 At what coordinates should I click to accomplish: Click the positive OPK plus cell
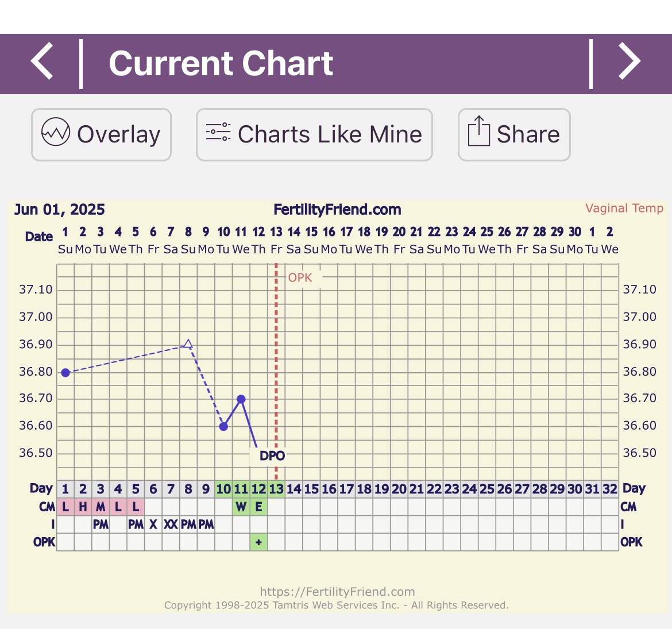click(258, 542)
